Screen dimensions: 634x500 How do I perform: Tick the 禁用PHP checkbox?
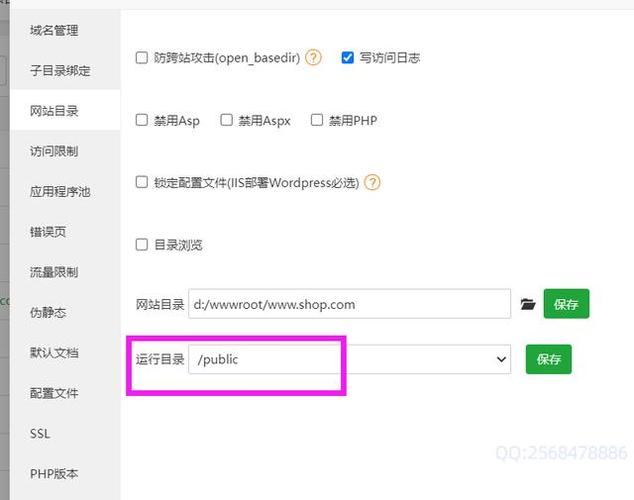click(x=317, y=120)
